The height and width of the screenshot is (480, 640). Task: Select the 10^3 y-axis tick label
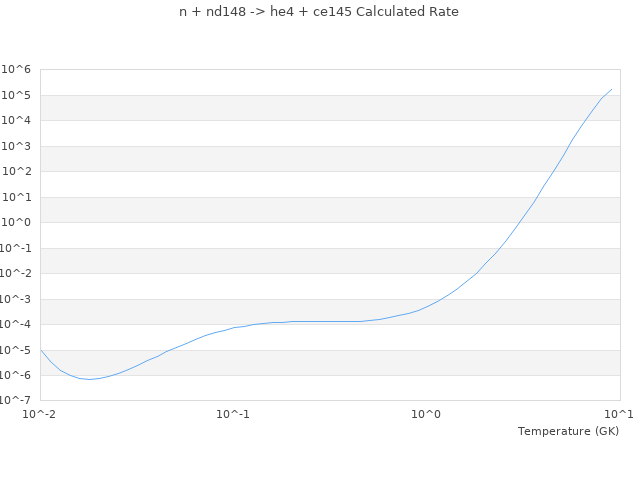16,146
